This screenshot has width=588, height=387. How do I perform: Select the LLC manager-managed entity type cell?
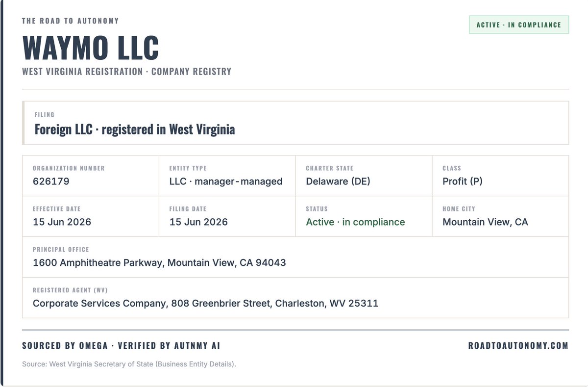pyautogui.click(x=227, y=176)
